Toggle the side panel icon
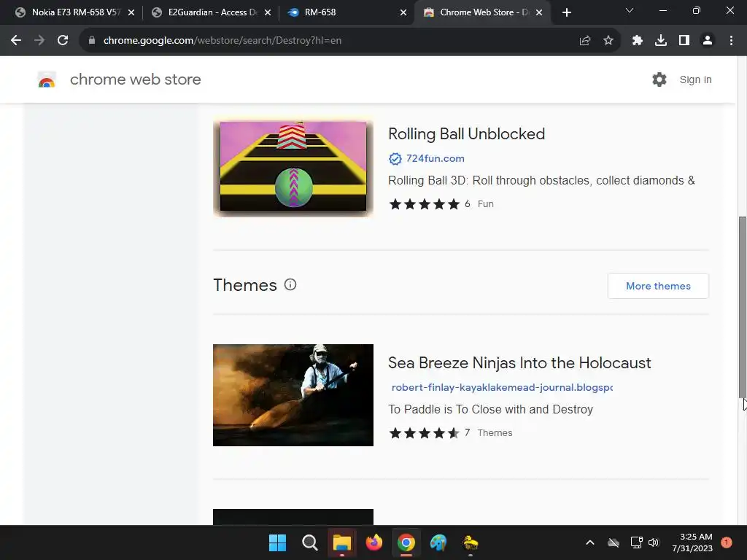This screenshot has width=747, height=560. [x=684, y=41]
